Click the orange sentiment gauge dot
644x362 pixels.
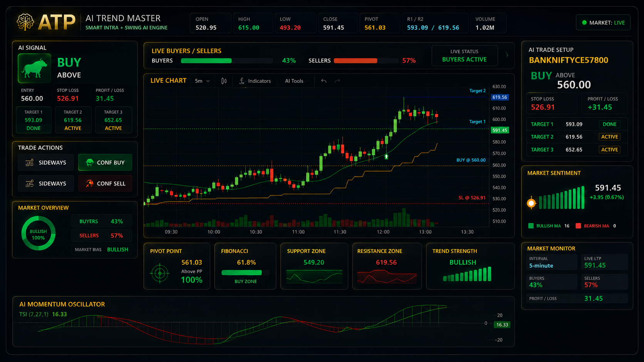[x=531, y=203]
